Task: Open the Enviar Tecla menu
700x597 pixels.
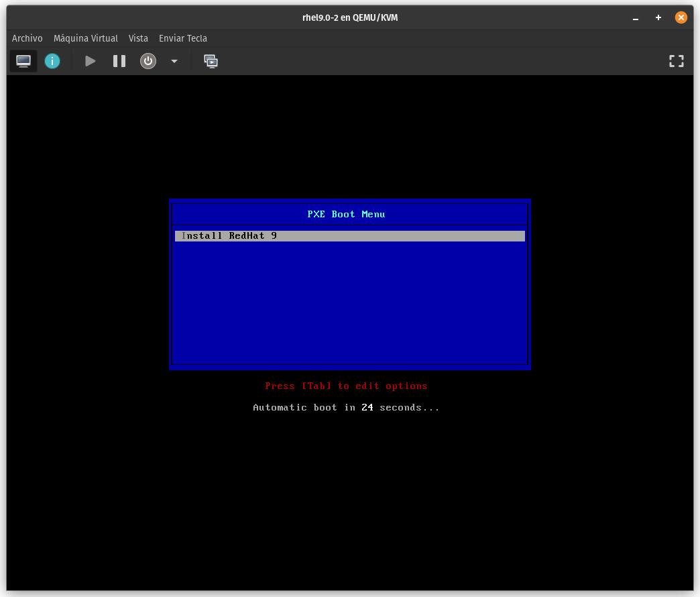Action: pyautogui.click(x=183, y=38)
